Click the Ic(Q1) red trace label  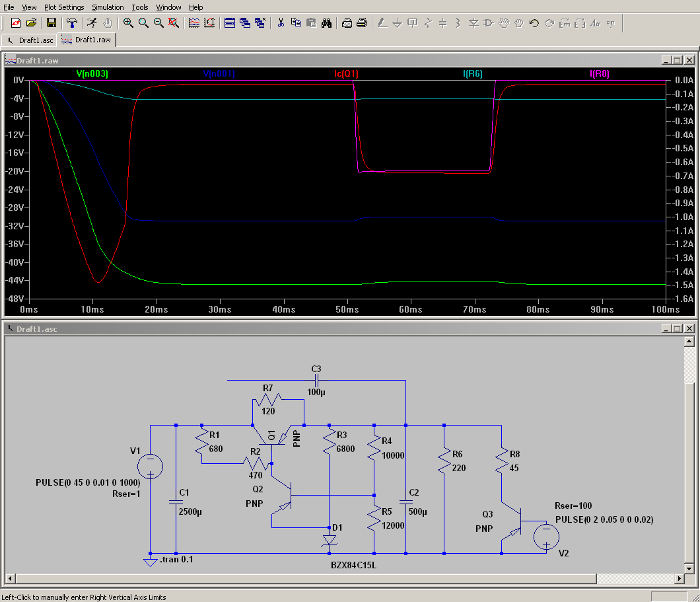click(x=347, y=74)
